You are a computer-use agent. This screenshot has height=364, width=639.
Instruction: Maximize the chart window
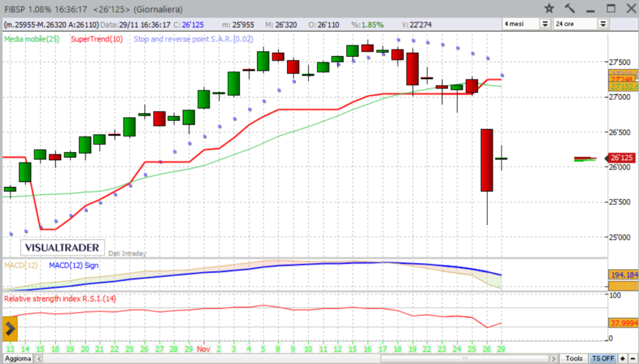click(x=611, y=8)
